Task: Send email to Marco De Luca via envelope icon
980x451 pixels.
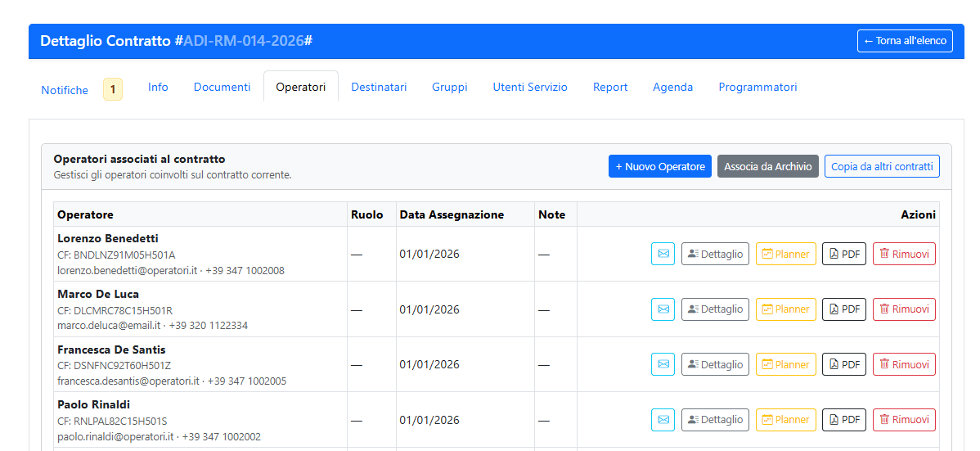Action: point(663,309)
